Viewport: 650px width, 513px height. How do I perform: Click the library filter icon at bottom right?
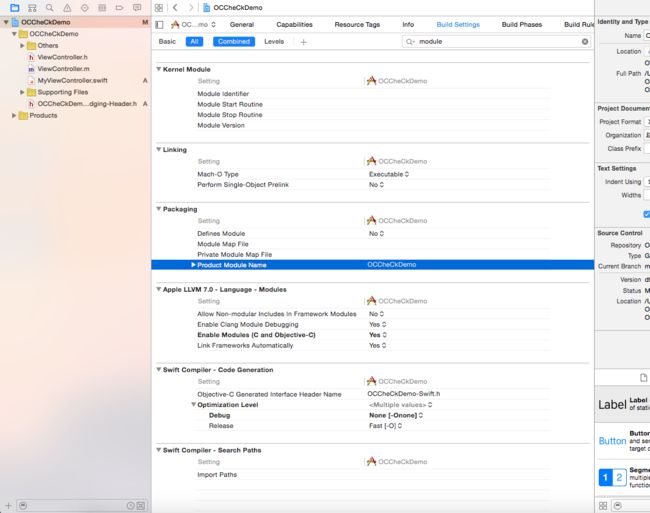pos(618,506)
